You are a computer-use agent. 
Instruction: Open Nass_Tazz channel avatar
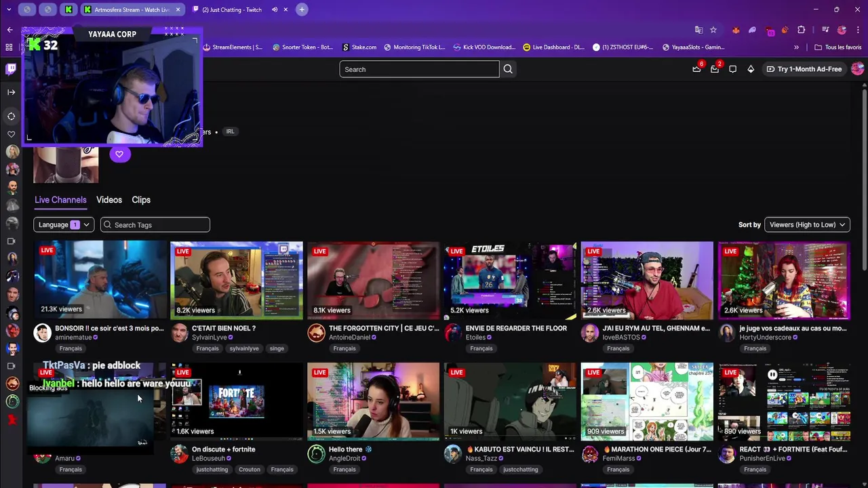[x=453, y=454]
